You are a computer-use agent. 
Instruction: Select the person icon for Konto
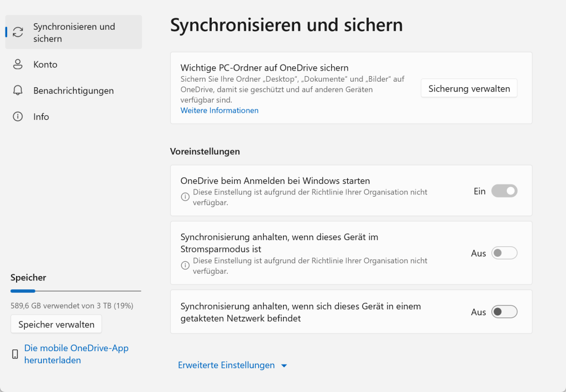(19, 64)
